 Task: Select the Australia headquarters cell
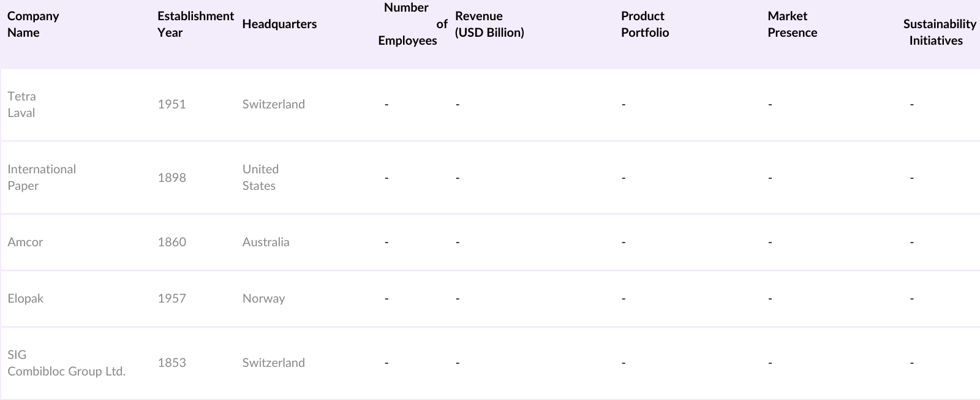(266, 242)
